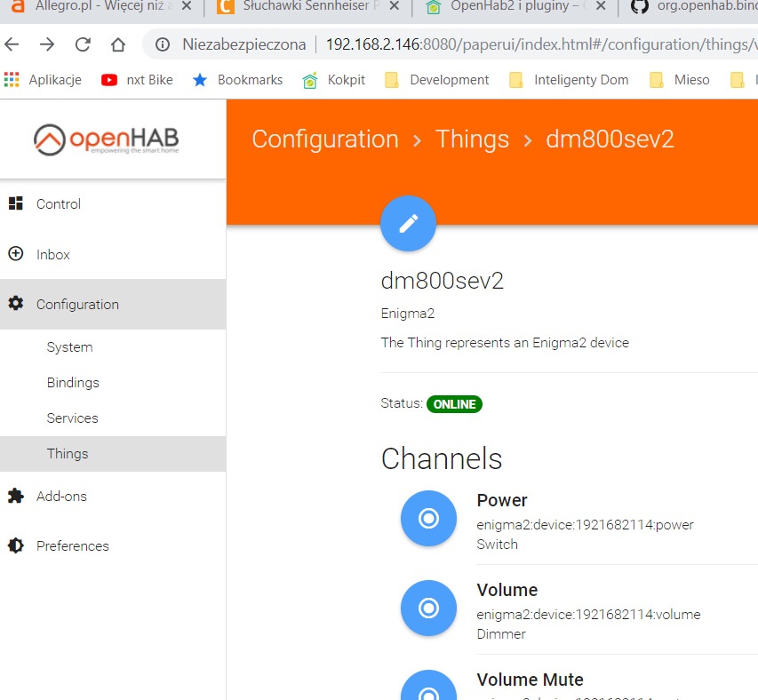Click the Control dashboard icon
The image size is (758, 700).
15,203
